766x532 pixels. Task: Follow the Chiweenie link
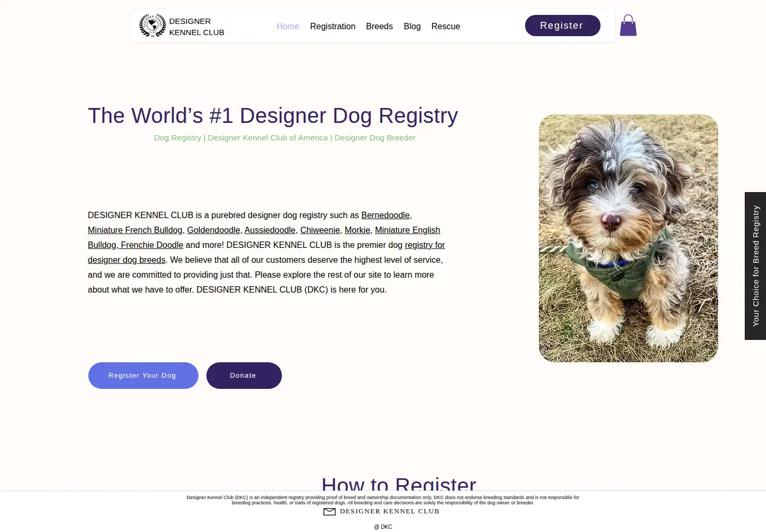click(320, 230)
